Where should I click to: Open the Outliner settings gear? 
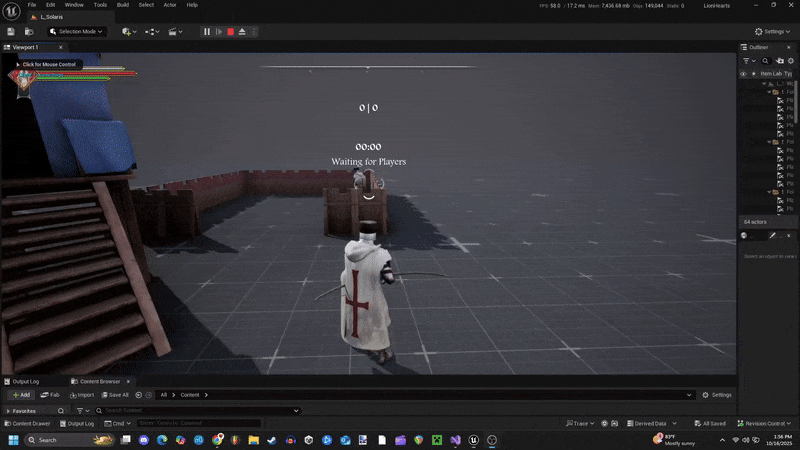790,60
